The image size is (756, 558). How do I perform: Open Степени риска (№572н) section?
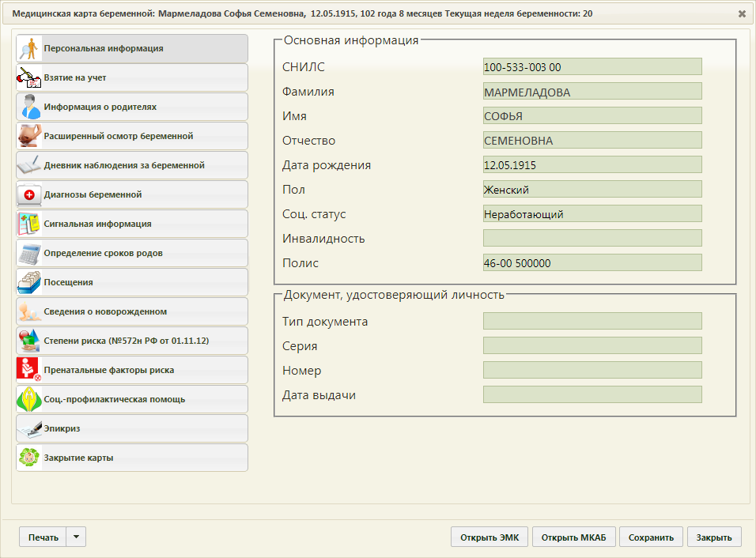(x=132, y=341)
